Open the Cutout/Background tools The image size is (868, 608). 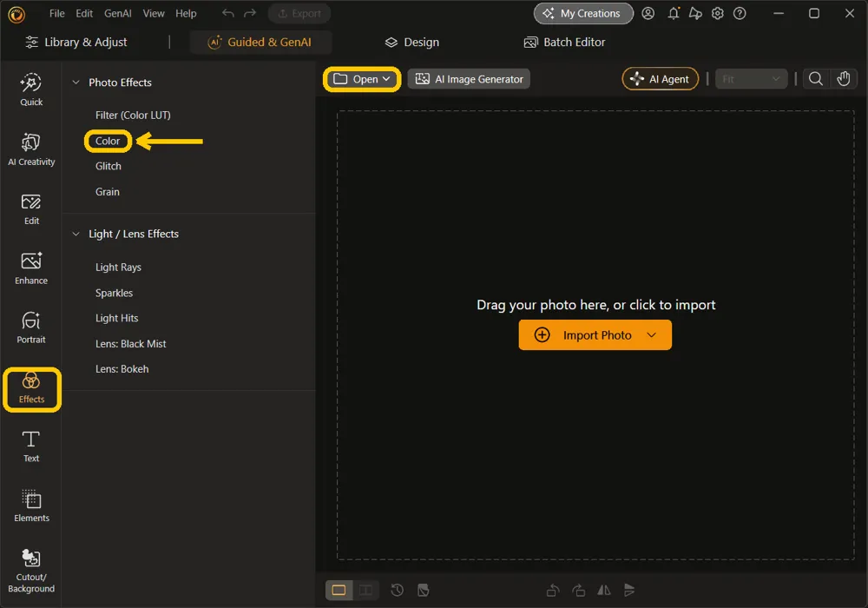coord(31,571)
